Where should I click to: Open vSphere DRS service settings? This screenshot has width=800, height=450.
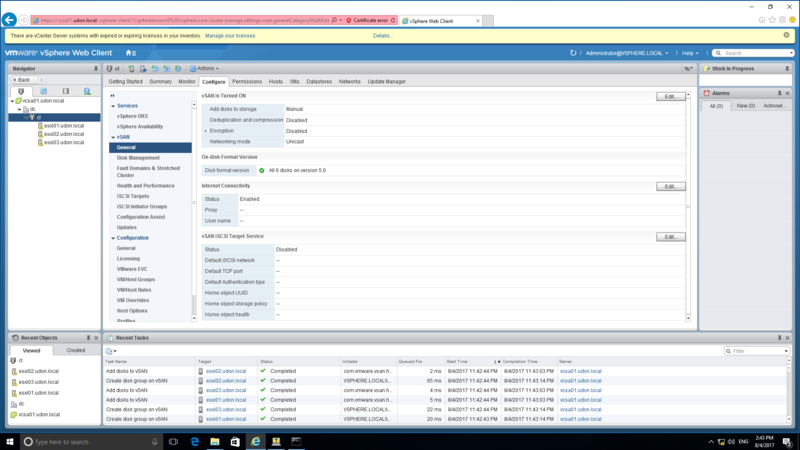tap(132, 116)
